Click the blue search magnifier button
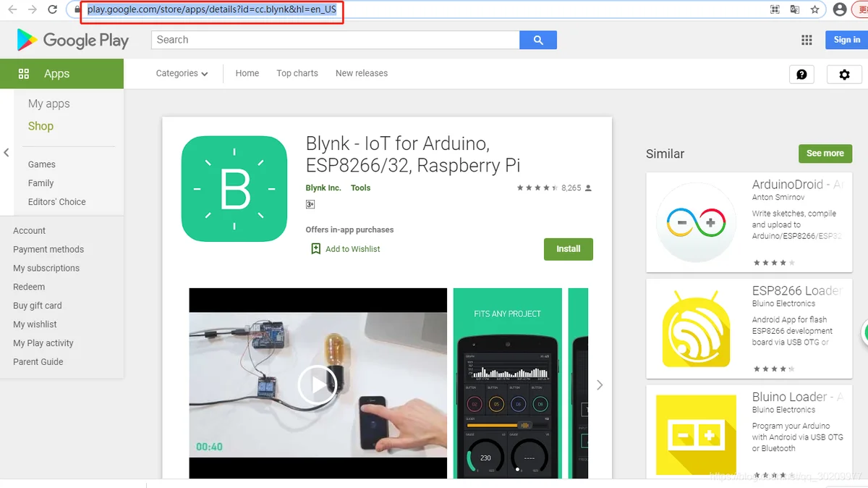This screenshot has height=488, width=868. pos(538,40)
